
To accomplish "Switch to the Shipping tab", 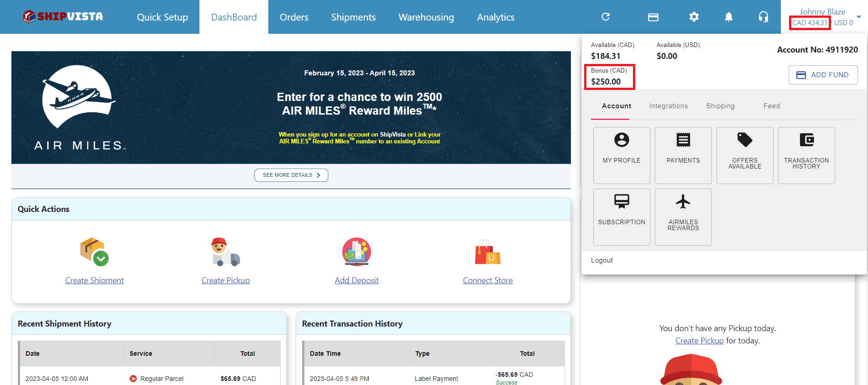I will pos(720,106).
